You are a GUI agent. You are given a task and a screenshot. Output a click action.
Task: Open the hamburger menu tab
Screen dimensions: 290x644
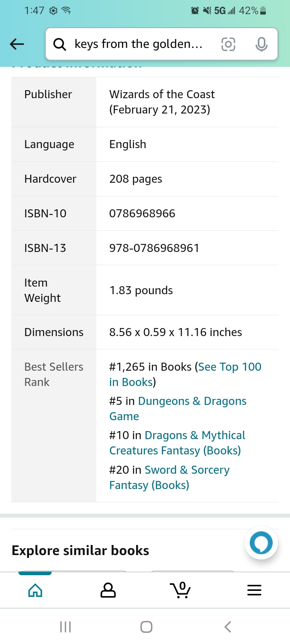254,590
